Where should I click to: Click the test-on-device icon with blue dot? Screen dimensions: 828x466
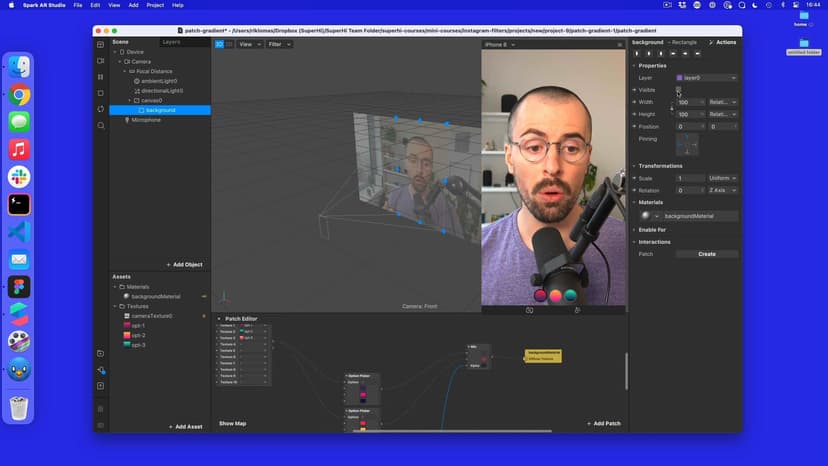click(101, 370)
